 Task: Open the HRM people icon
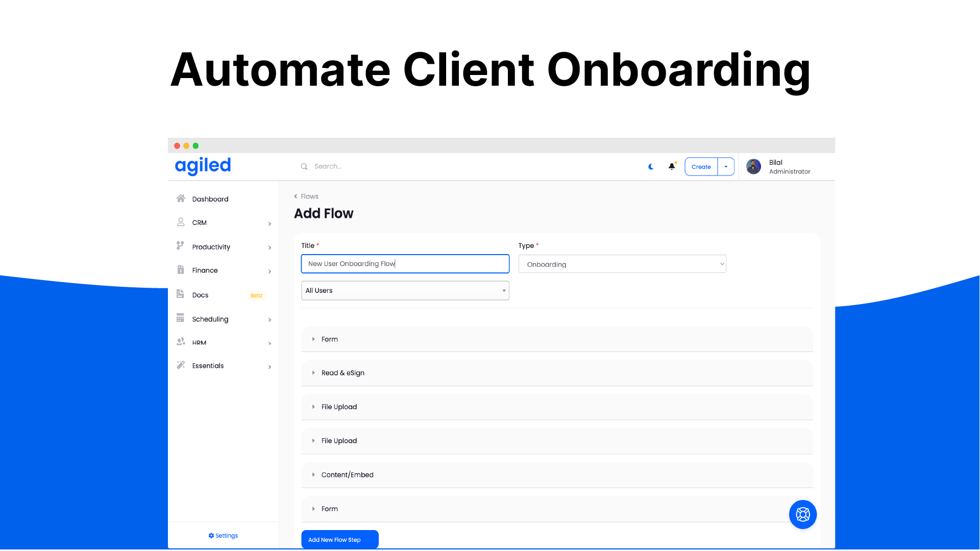pyautogui.click(x=181, y=341)
